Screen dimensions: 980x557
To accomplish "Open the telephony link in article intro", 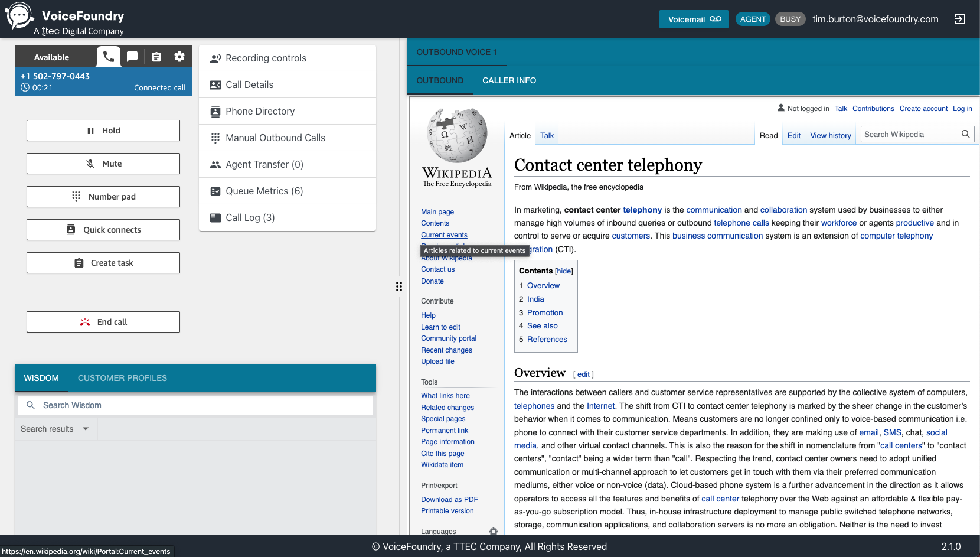I will [x=642, y=210].
